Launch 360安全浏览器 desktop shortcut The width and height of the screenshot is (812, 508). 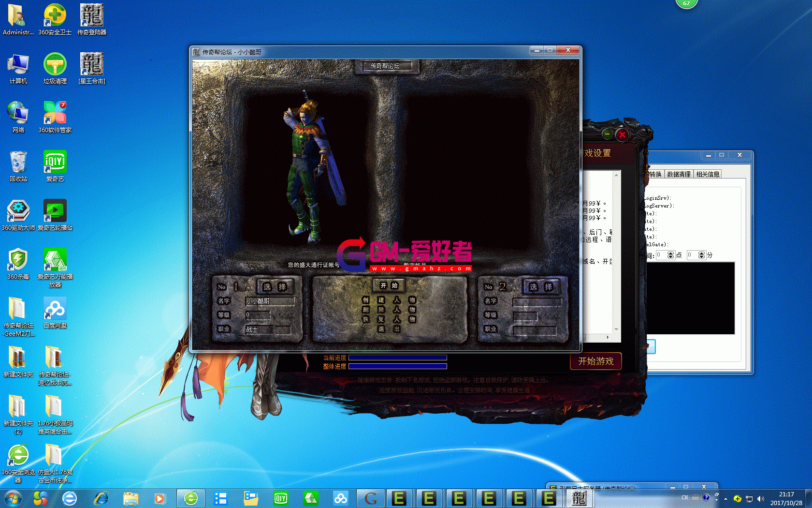pyautogui.click(x=18, y=463)
